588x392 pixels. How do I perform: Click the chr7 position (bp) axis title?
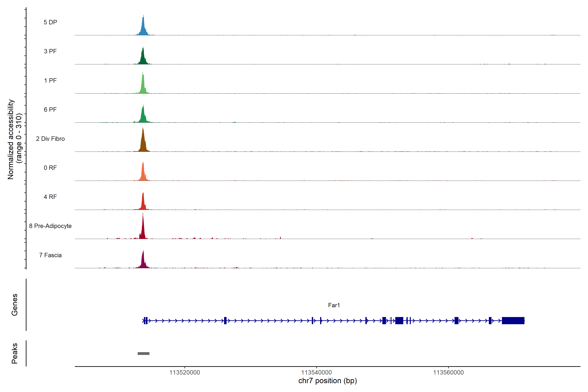(327, 381)
